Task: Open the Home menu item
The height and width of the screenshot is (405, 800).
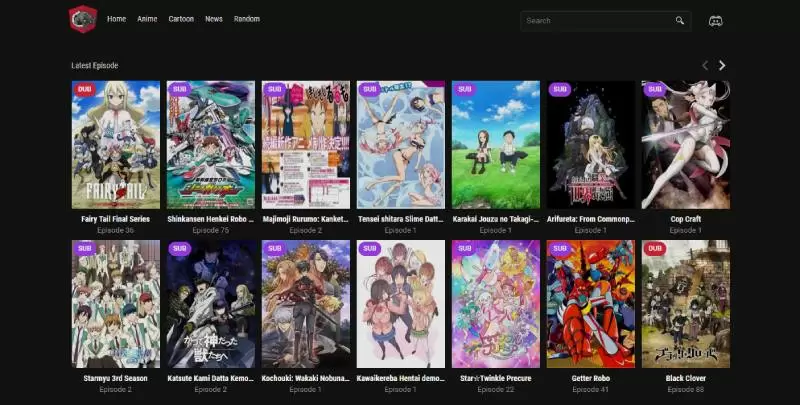Action: tap(116, 19)
